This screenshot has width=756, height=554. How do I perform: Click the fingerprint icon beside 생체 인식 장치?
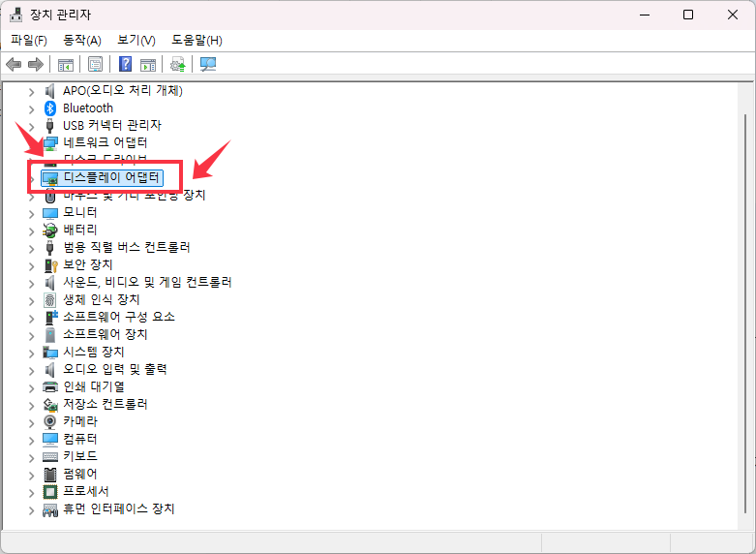coord(49,299)
